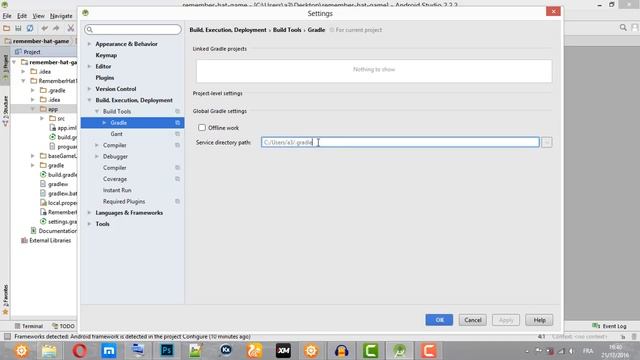Open the Structure side tool tab
The image size is (640, 360).
(x=5, y=110)
